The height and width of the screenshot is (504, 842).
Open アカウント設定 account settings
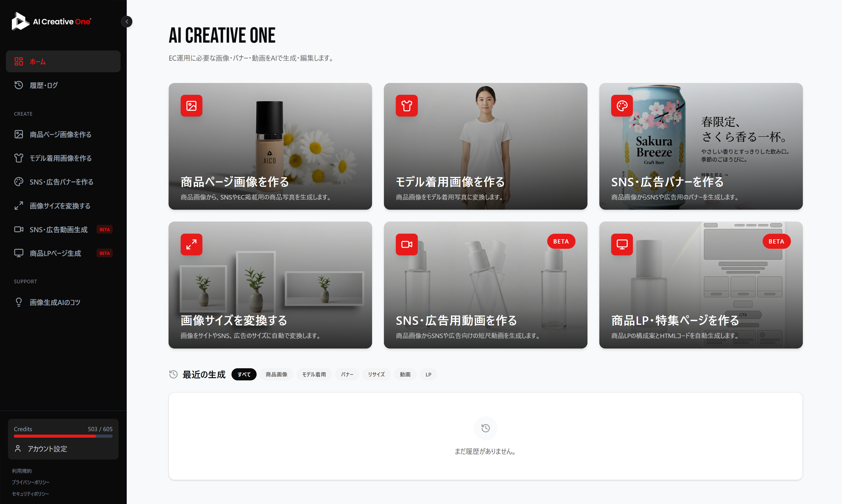coord(47,449)
